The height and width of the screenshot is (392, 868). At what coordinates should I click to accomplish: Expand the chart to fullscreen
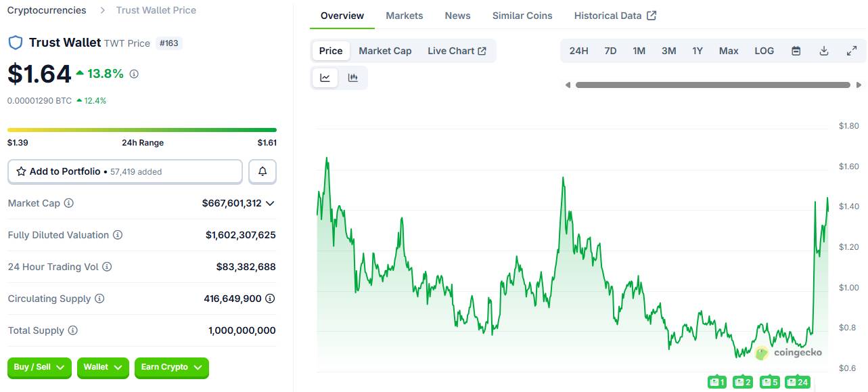[x=852, y=51]
